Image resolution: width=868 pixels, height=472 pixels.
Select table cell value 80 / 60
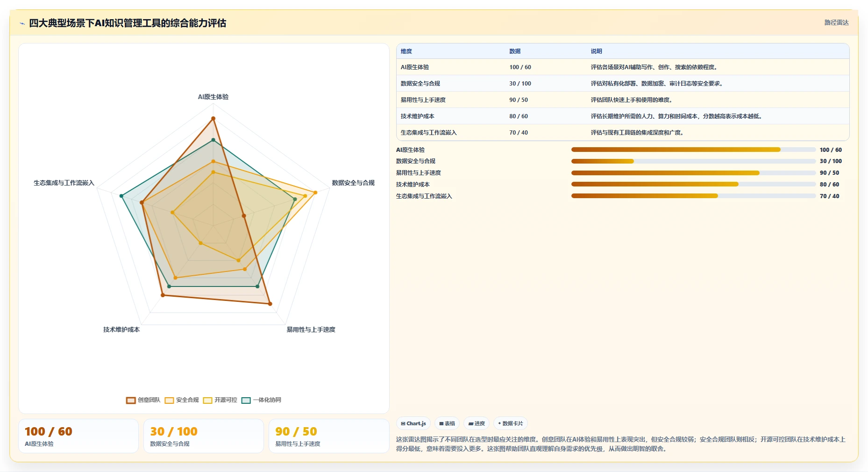coord(519,116)
